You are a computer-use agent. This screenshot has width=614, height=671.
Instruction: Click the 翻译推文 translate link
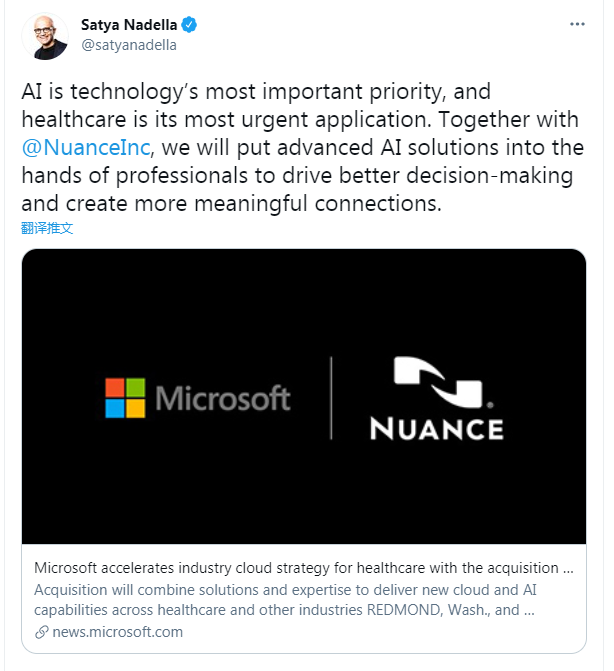point(47,228)
